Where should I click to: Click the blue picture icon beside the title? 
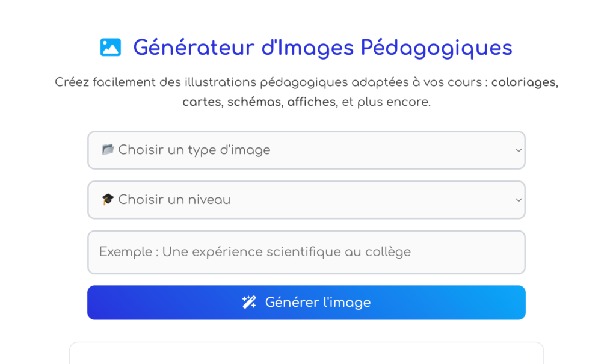[110, 46]
